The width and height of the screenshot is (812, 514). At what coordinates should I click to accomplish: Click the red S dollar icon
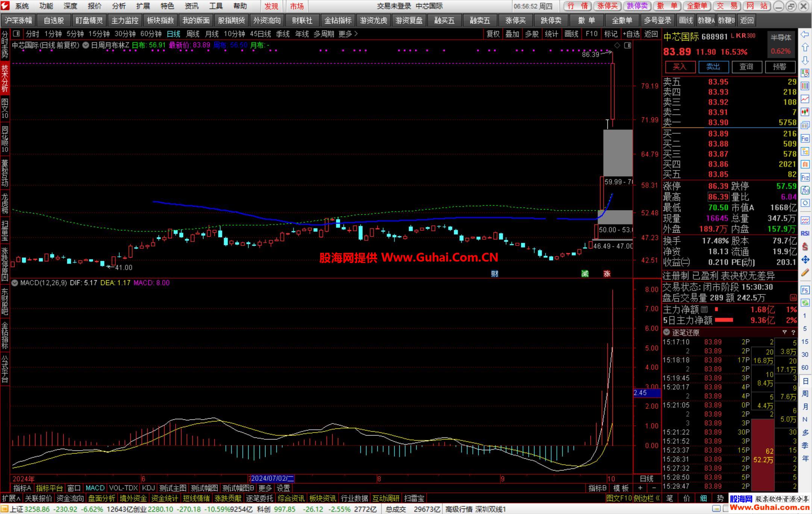(x=805, y=246)
